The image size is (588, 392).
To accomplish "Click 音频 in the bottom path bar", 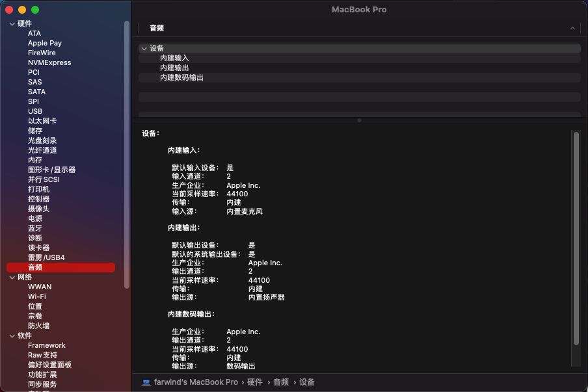I will tap(281, 382).
